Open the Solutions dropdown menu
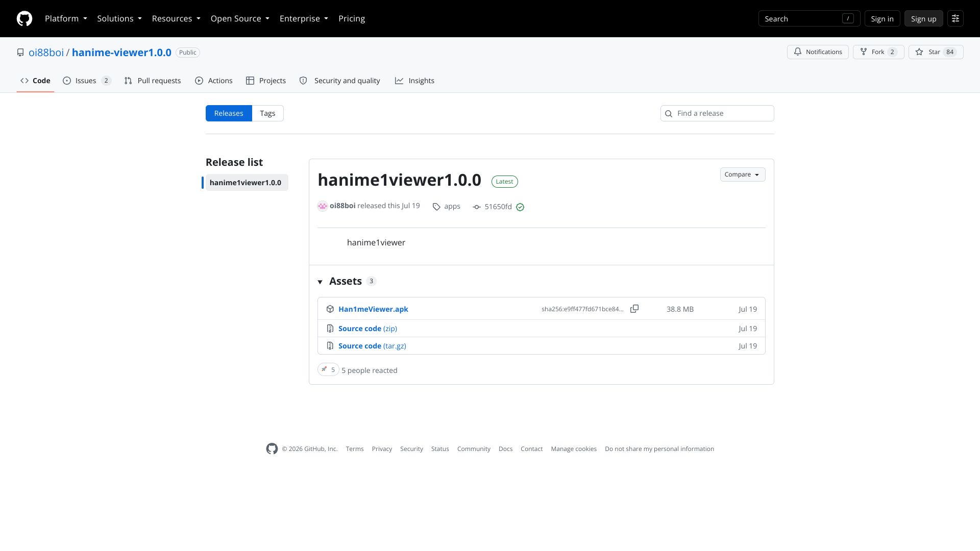980x551 pixels. coord(119,18)
